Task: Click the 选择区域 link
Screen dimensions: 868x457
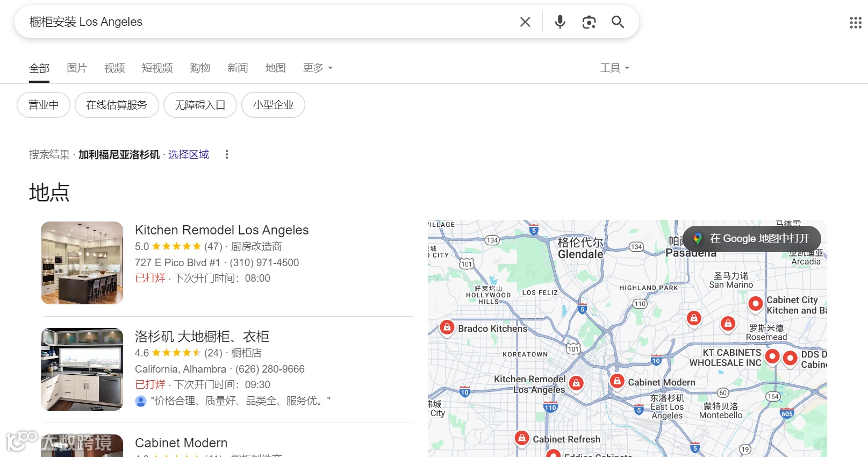Action: (x=189, y=155)
